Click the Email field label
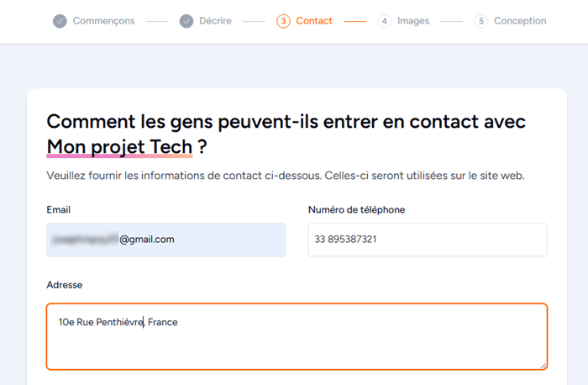The width and height of the screenshot is (588, 385). (59, 209)
